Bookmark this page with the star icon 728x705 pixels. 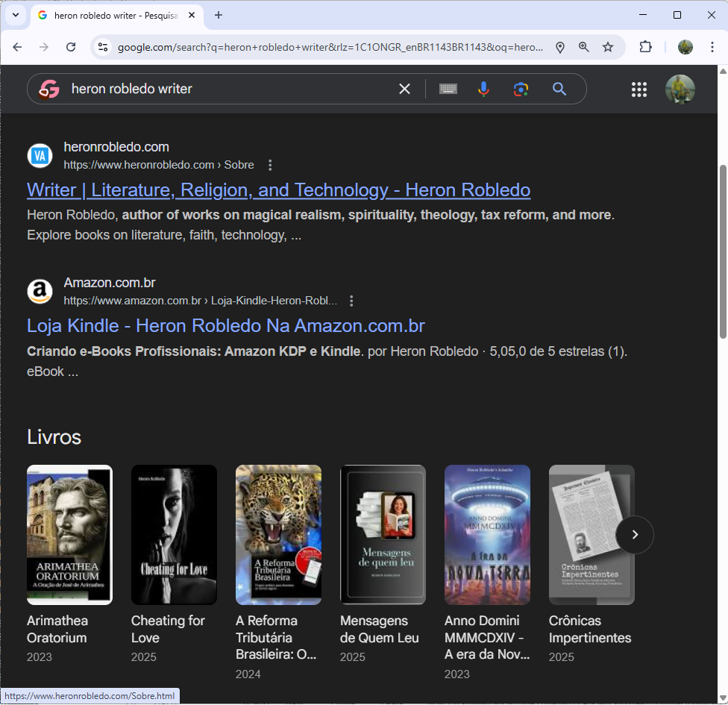coord(608,47)
